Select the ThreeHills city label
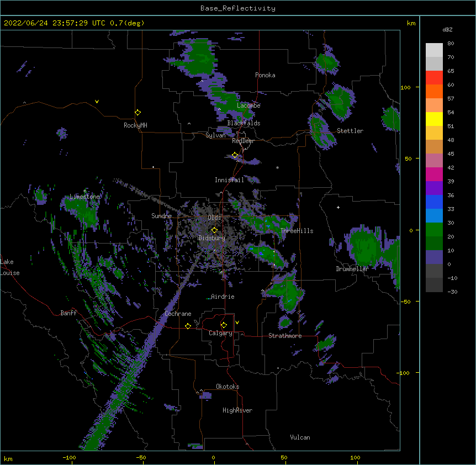 click(x=297, y=231)
